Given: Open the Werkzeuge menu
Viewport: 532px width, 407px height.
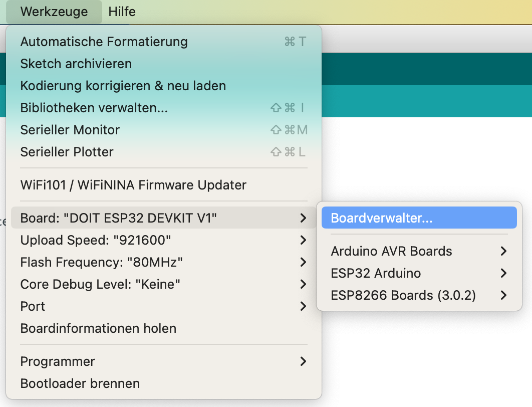Looking at the screenshot, I should pos(54,12).
